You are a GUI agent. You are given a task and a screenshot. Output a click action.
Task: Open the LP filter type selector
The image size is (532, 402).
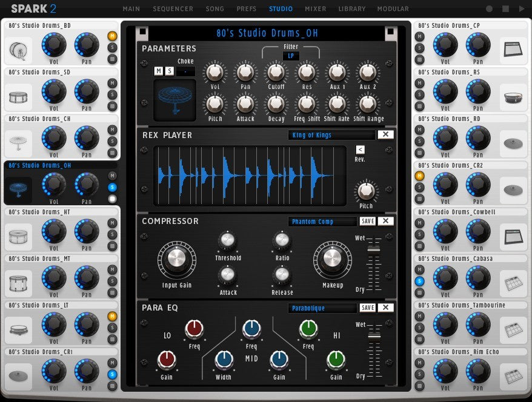(291, 56)
